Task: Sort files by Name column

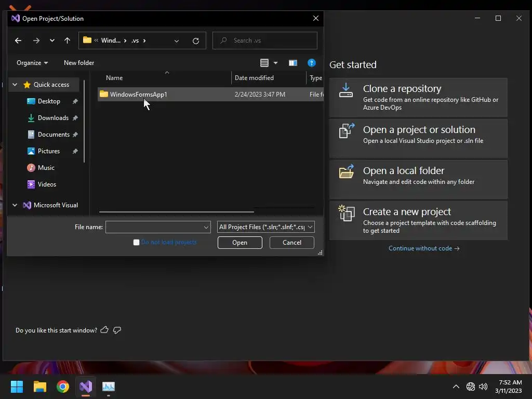Action: pos(114,78)
